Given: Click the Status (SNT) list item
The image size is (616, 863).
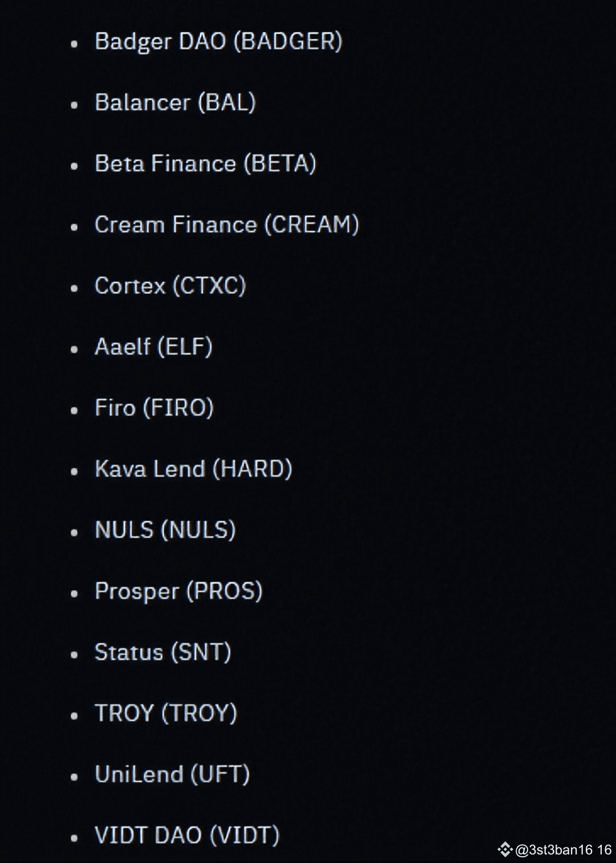Looking at the screenshot, I should coord(163,652).
